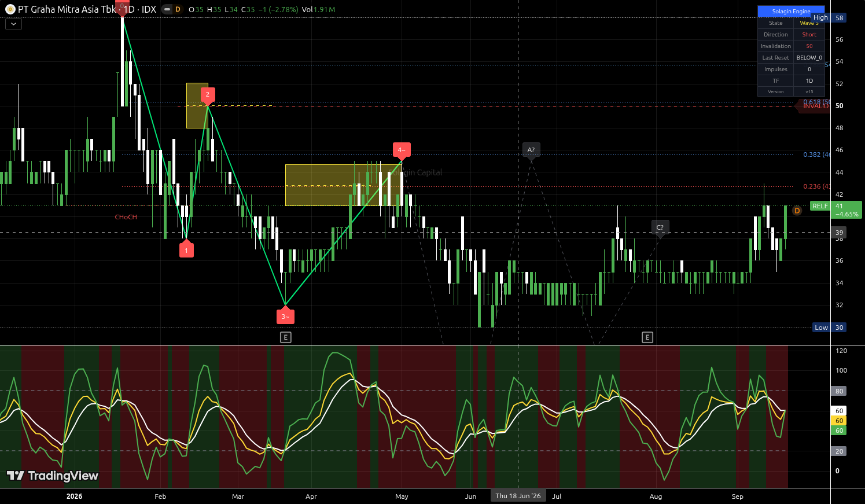
Task: Click the Solagin Engine table header
Action: (791, 11)
